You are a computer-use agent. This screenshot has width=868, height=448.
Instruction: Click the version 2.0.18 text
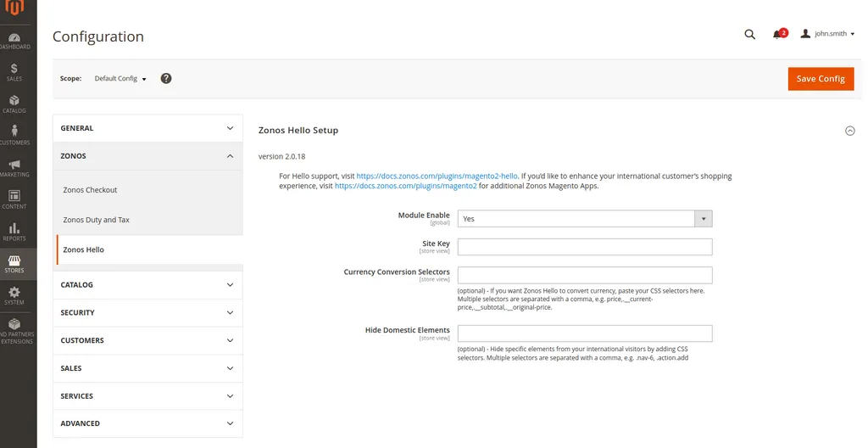tap(281, 156)
